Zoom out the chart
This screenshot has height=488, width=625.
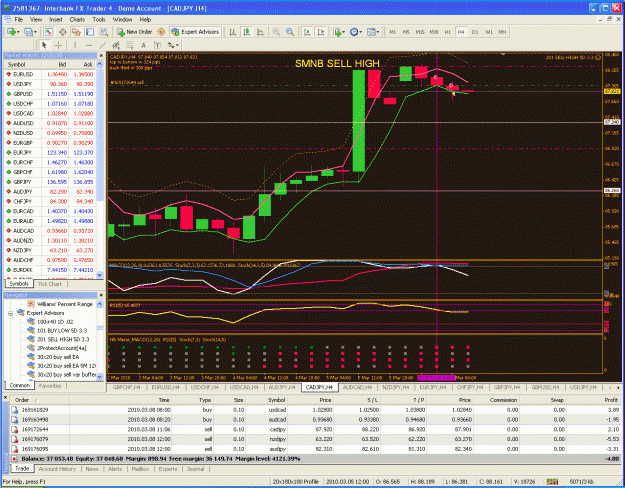click(290, 32)
